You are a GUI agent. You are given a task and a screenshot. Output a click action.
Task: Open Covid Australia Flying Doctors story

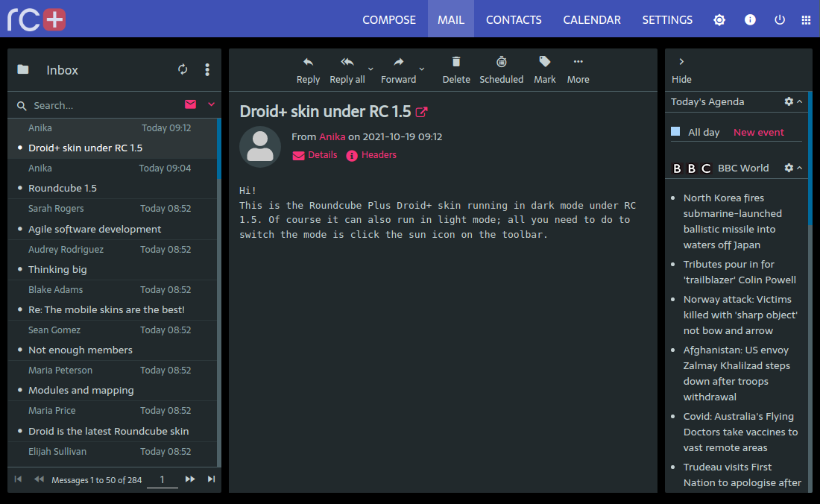(x=740, y=432)
